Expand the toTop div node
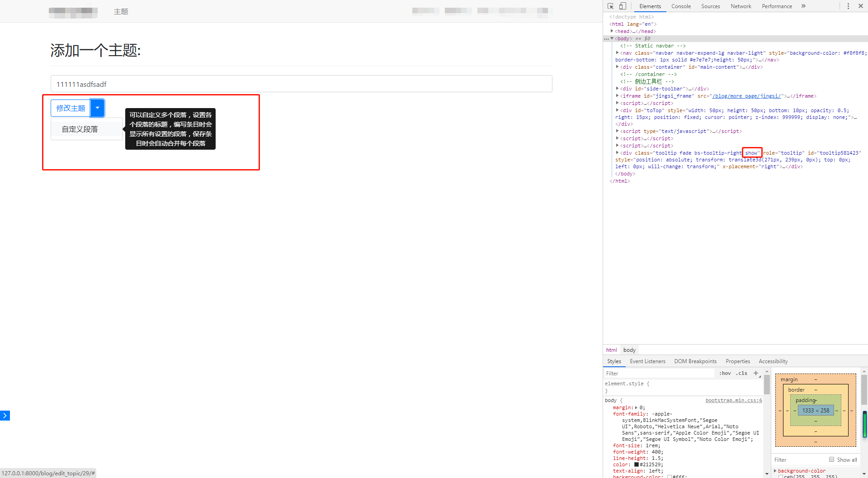Screen dimensions: 868x478 tap(617, 110)
